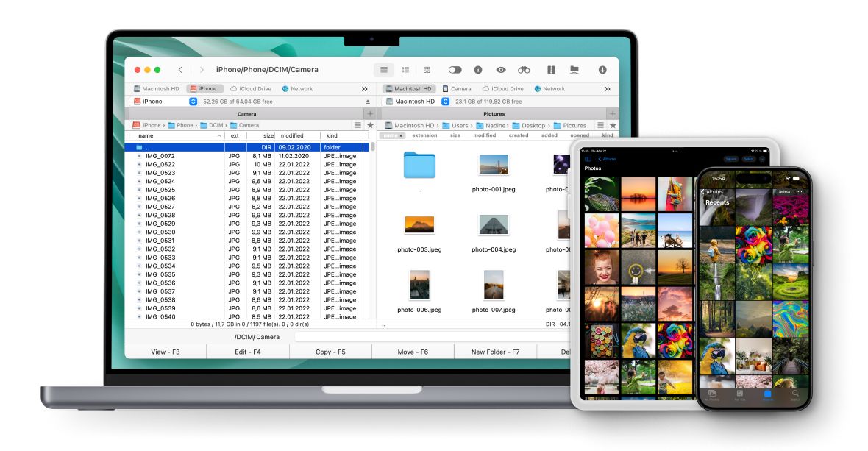Sort left panel by name column

point(176,135)
